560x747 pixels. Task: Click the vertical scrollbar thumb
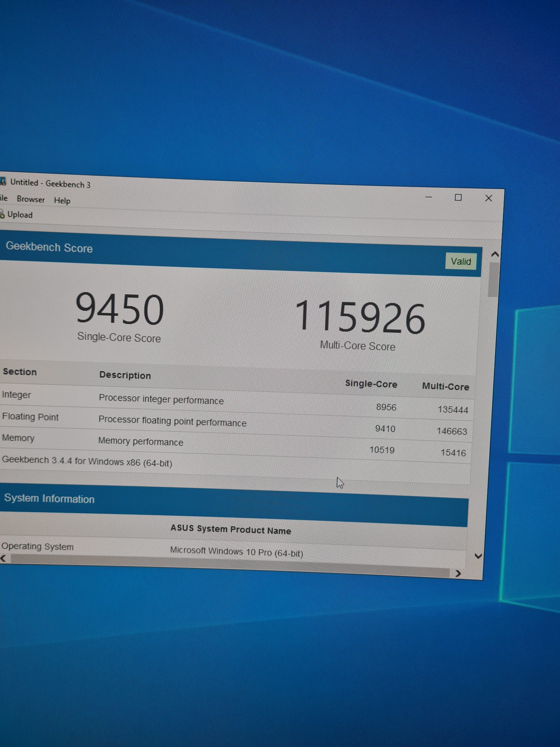tap(493, 280)
